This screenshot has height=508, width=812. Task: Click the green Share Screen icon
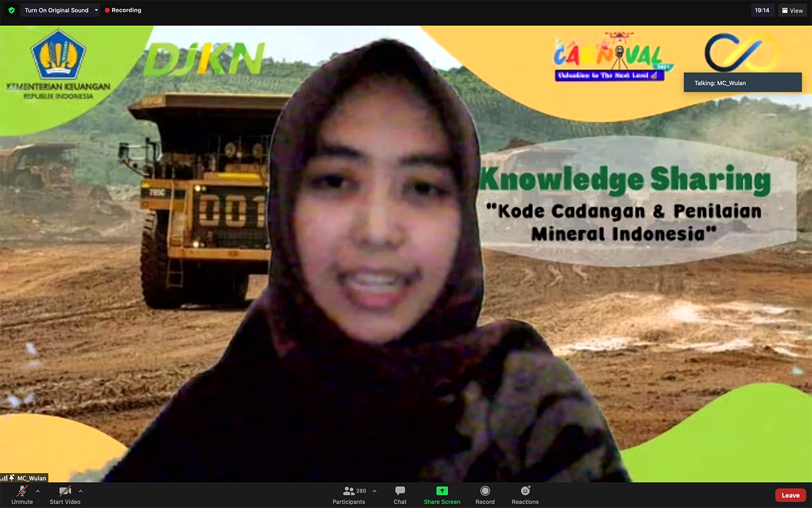coord(442,491)
